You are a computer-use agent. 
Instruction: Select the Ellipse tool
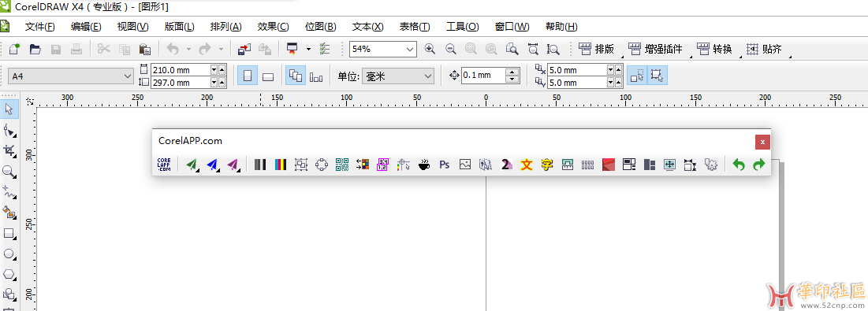[9, 254]
